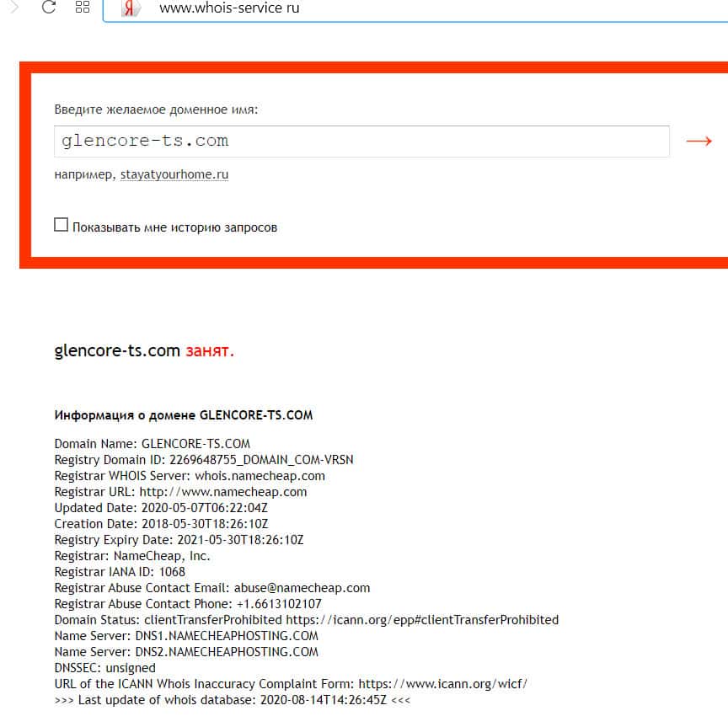Image resolution: width=728 pixels, height=716 pixels.
Task: Click the DNS2.NAMECHEAPHOSTING.COM name server line
Action: 186,651
